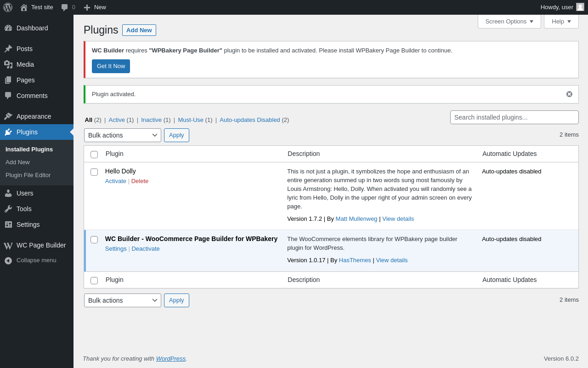Screen dimensions: 588x368
Task: Delete the Hello Dolly plugin
Action: pos(140,181)
